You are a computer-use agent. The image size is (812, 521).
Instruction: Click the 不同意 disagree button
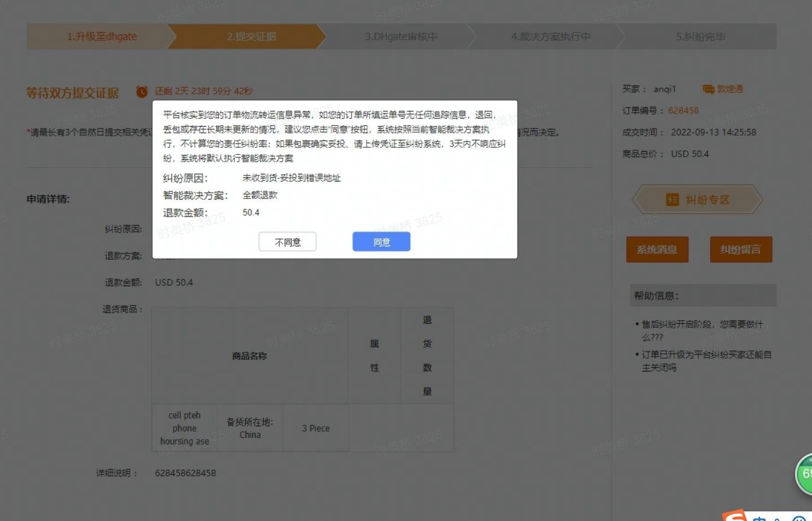coord(288,242)
